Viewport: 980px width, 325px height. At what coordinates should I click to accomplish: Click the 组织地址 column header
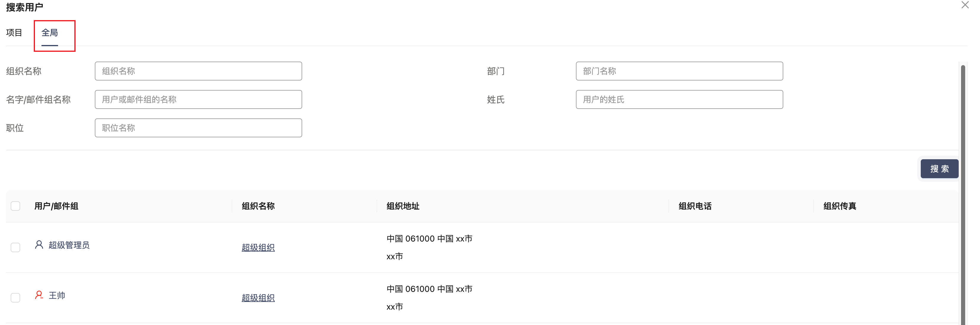pos(403,206)
